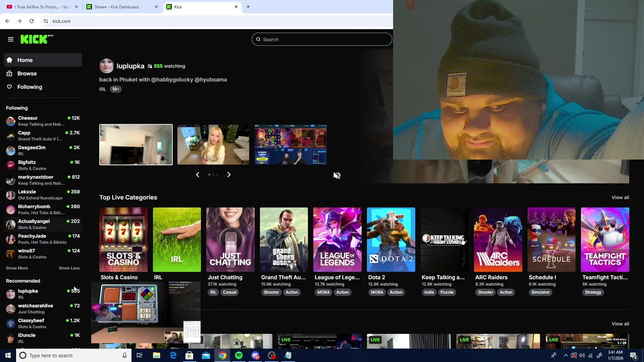Open the Keep Talking and Nobody Explodes card

pos(444,239)
